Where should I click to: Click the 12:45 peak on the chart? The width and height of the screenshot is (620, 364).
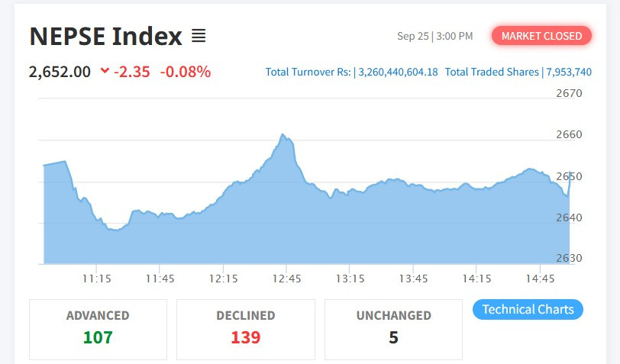283,136
